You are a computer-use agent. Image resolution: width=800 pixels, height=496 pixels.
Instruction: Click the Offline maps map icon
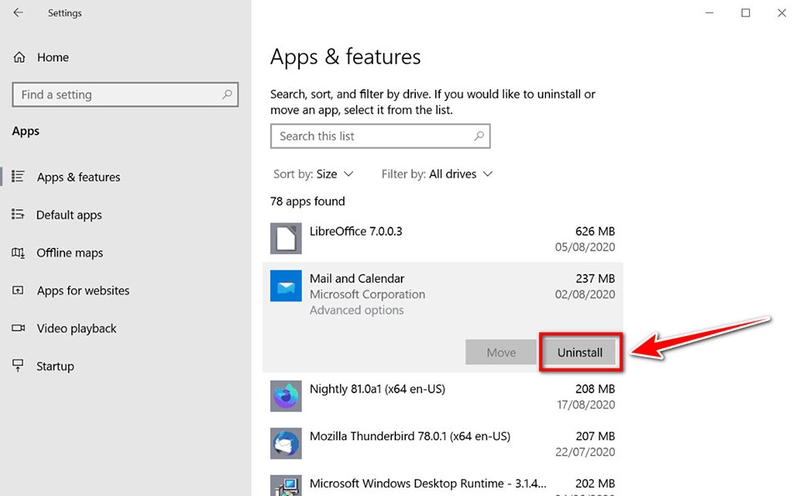(x=18, y=253)
